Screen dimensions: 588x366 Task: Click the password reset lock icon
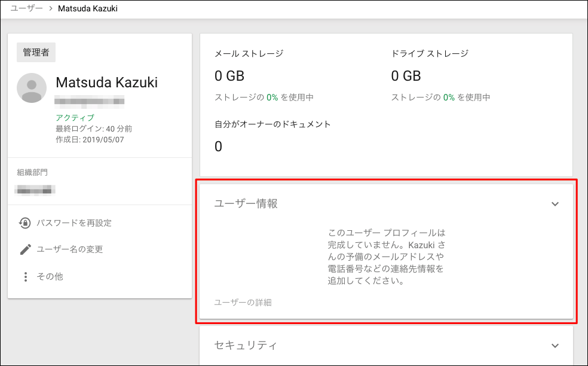pyautogui.click(x=24, y=223)
